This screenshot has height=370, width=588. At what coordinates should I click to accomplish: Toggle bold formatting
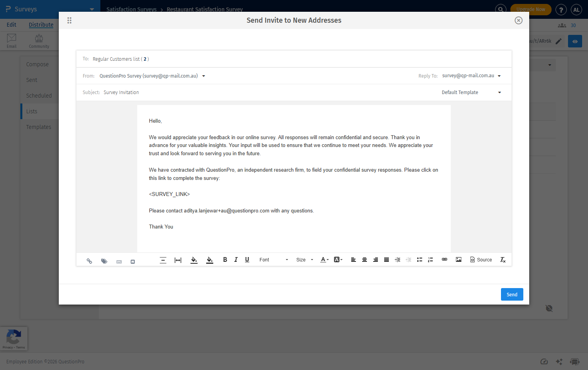225,259
